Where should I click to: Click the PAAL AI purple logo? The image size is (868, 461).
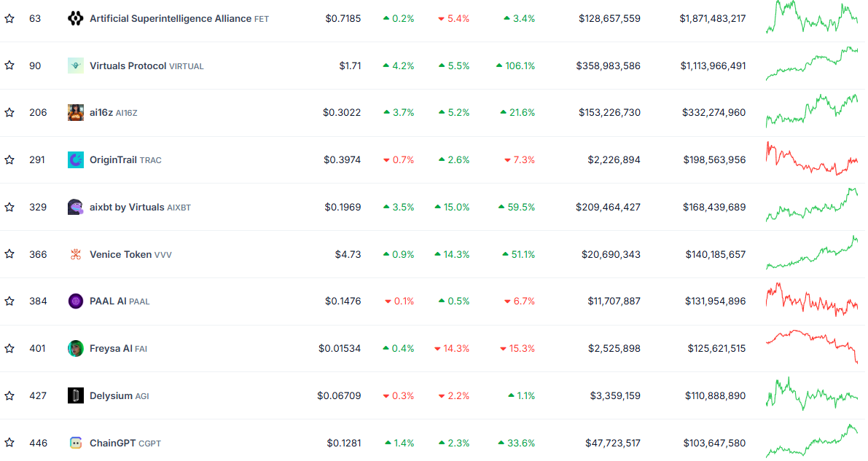click(75, 301)
